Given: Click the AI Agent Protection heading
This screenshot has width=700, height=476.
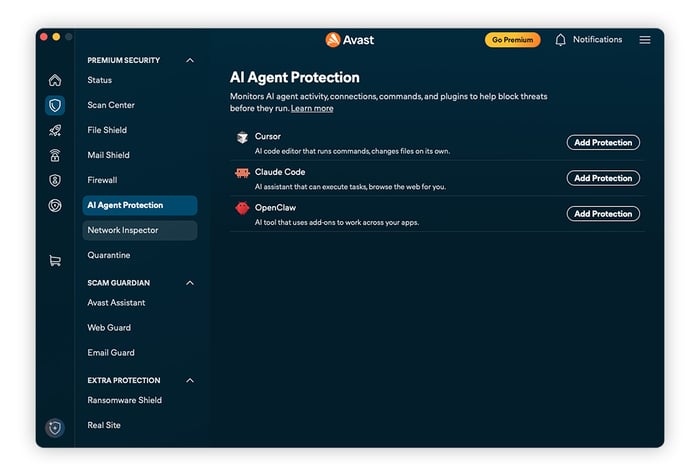Looking at the screenshot, I should [x=295, y=77].
